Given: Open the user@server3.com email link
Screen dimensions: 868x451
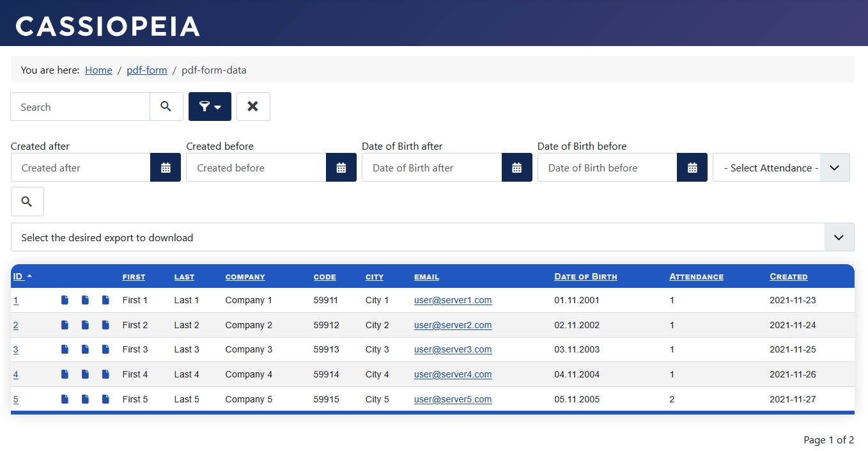Looking at the screenshot, I should (x=453, y=349).
